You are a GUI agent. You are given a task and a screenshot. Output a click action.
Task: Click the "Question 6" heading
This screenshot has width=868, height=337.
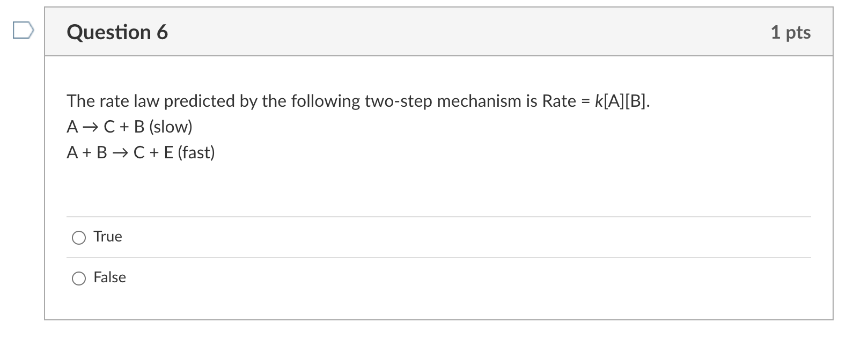click(x=117, y=32)
